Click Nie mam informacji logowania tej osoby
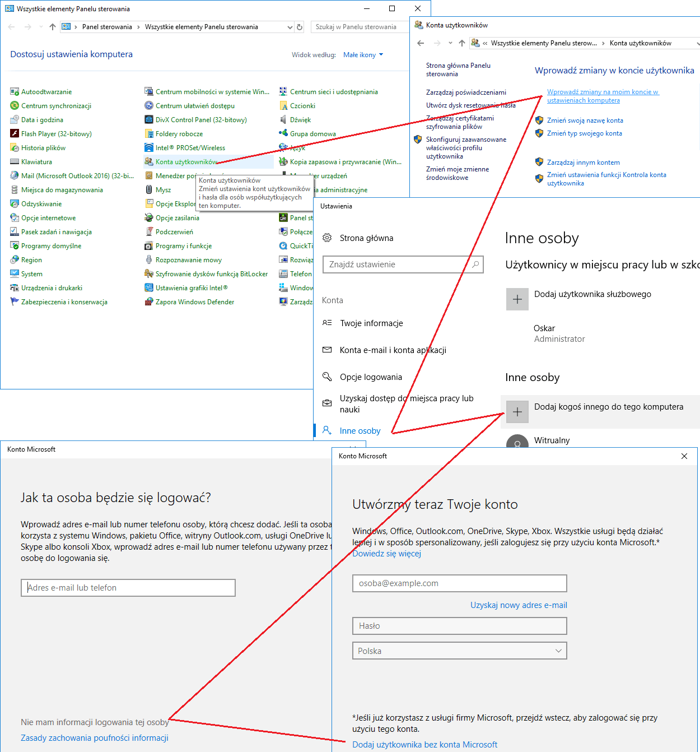The image size is (700, 752). coord(95,722)
